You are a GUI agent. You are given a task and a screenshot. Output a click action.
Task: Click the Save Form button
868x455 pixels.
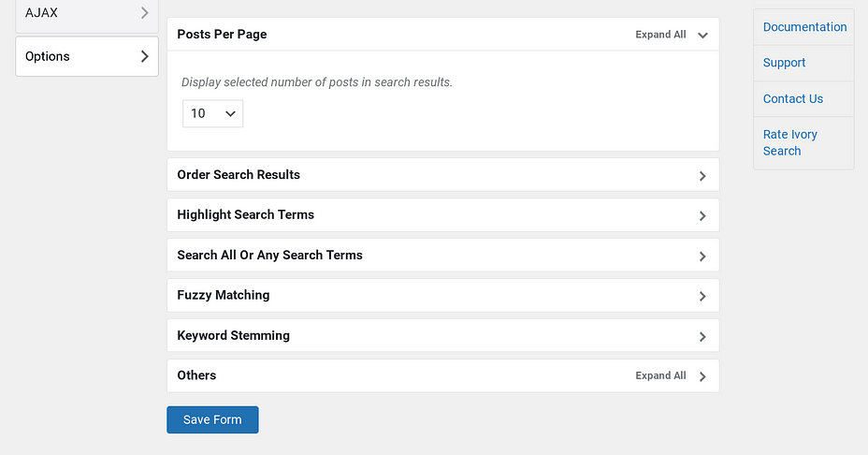pos(212,419)
